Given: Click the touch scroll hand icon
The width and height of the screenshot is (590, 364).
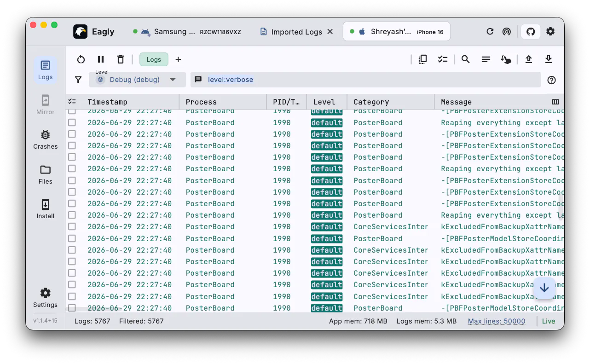Looking at the screenshot, I should (x=506, y=59).
